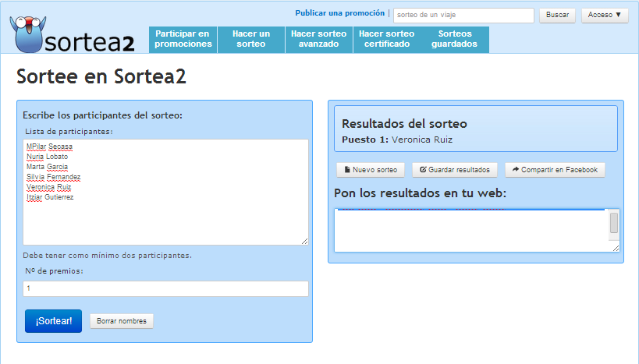Screen dimensions: 639x364
Task: Click the edit icon on Guardar resultados
Action: tap(423, 169)
